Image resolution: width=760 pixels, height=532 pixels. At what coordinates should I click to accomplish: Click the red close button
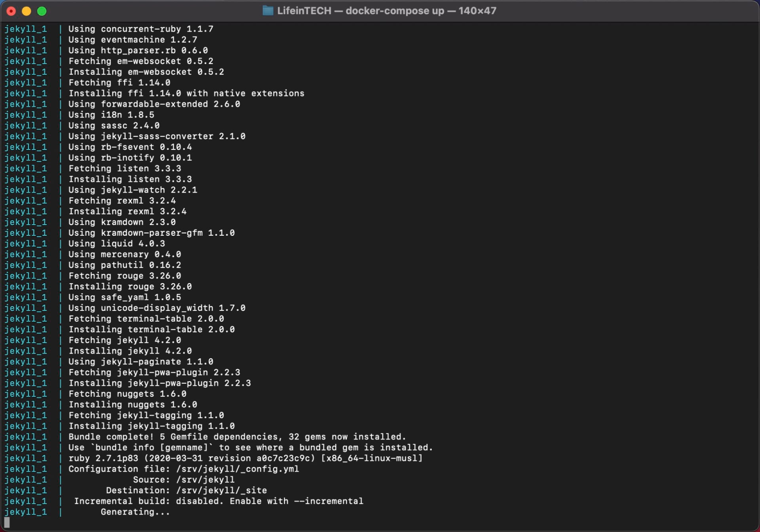click(11, 11)
